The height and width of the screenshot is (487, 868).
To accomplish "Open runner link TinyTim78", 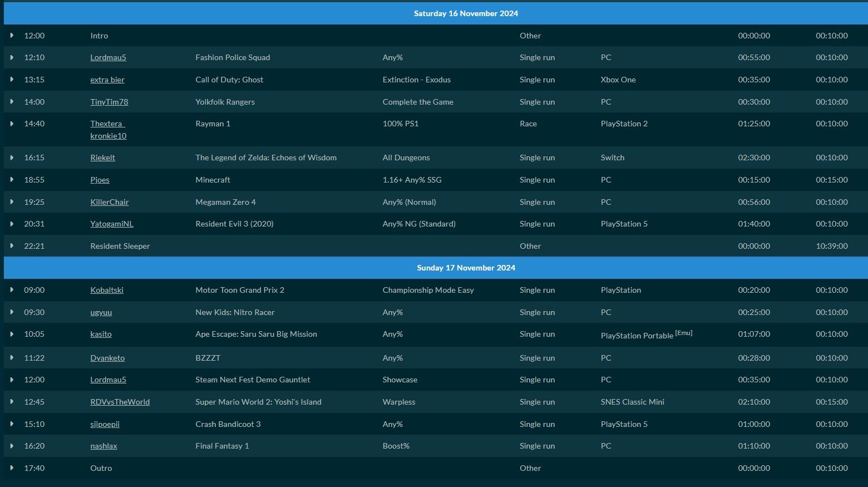I will coord(109,102).
